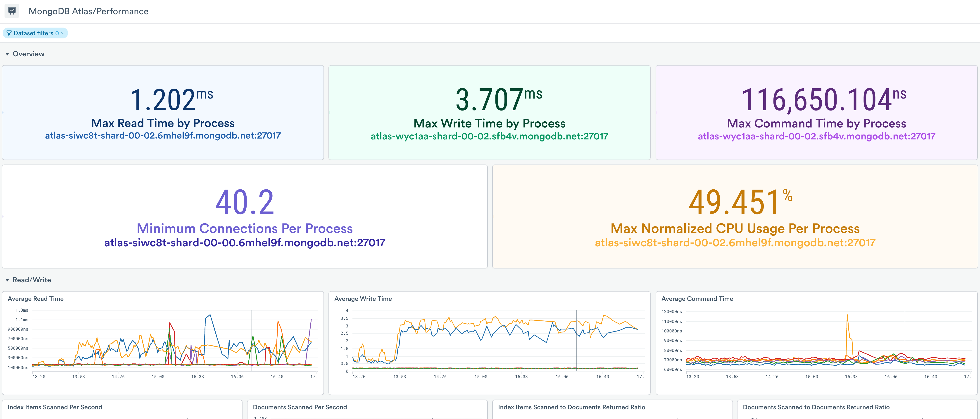Click the orange atlas-siwc8t-shard-00-02 process name

point(735,242)
